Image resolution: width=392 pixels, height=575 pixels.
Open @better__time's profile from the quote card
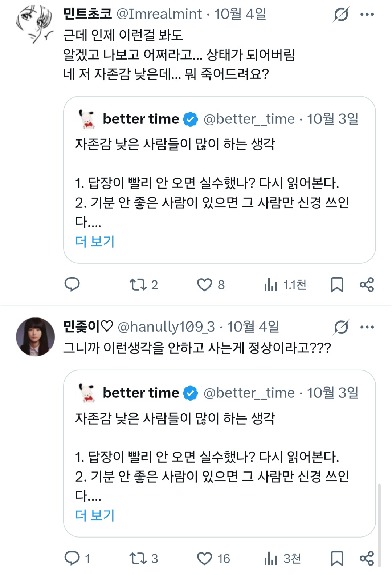coord(249,119)
